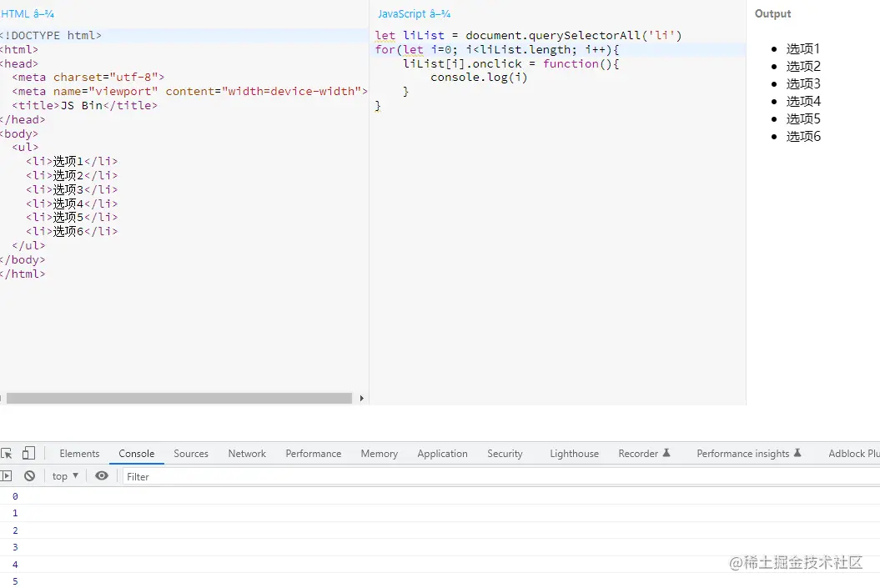Click the querySelectorAll code line
This screenshot has width=880, height=588.
pyautogui.click(x=528, y=35)
